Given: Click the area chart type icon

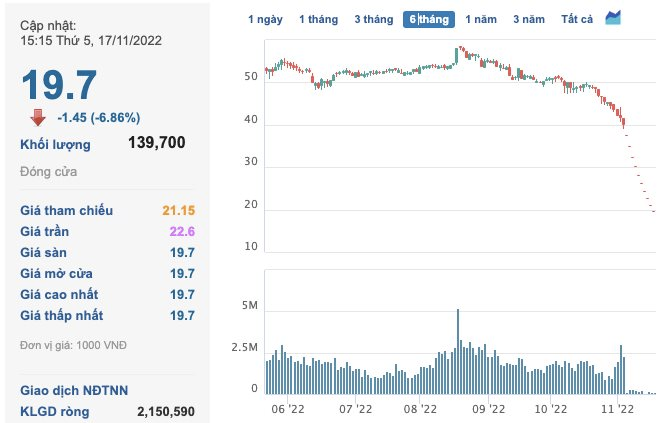Looking at the screenshot, I should [614, 18].
